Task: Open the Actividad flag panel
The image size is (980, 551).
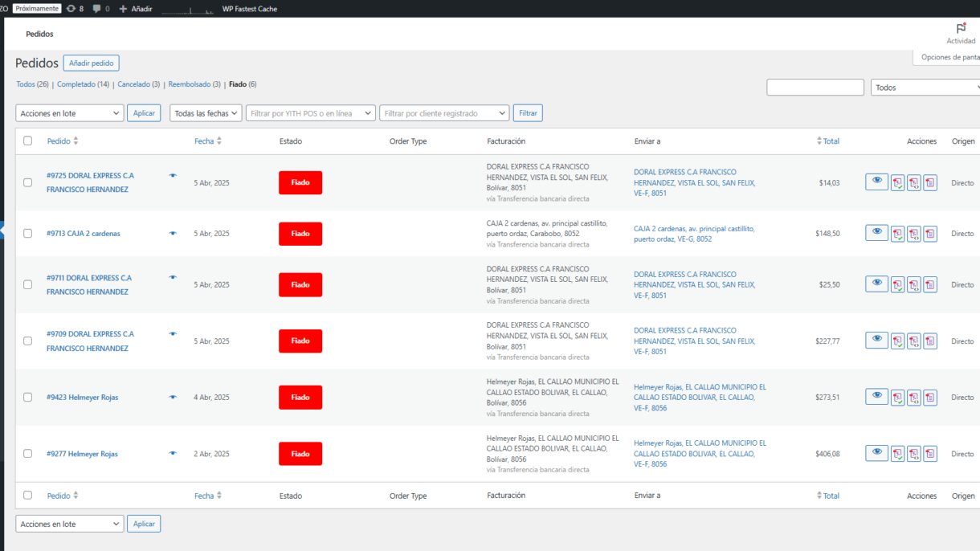Action: 961,33
